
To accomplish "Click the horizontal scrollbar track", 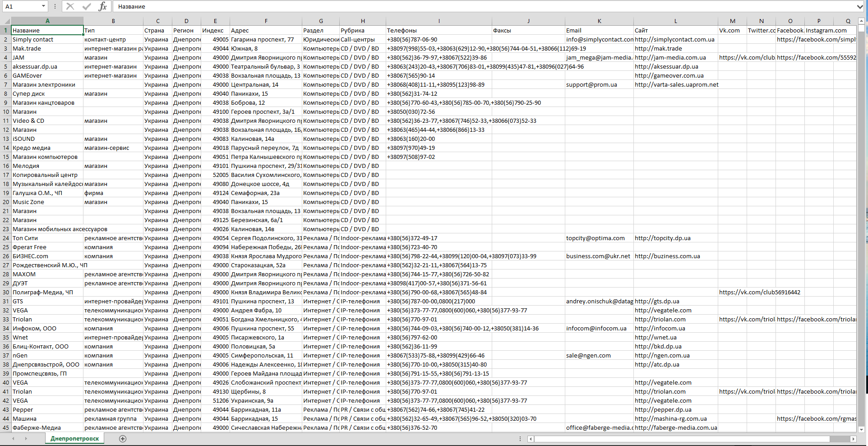I will tap(840, 439).
